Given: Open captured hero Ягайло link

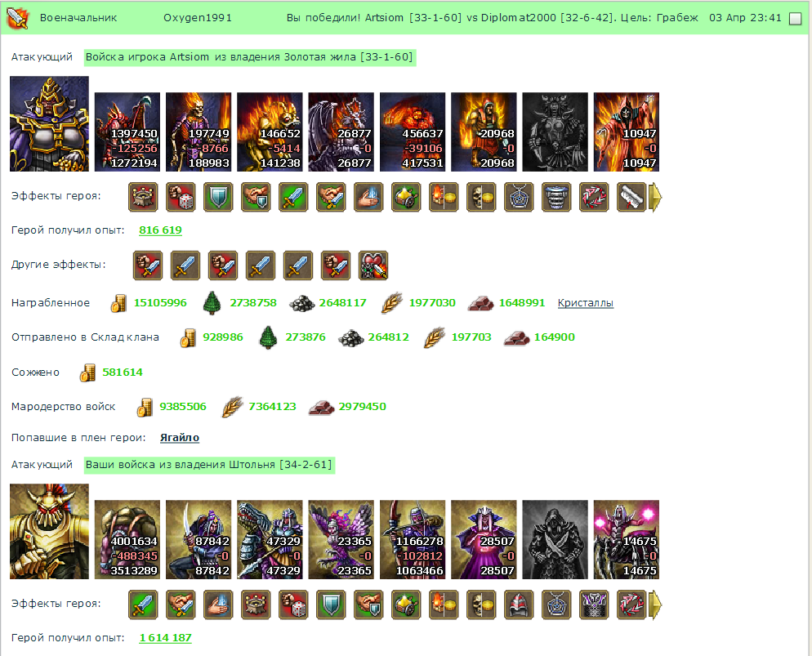Looking at the screenshot, I should (179, 438).
